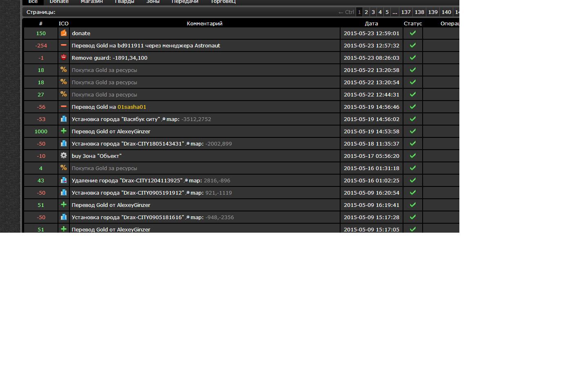Go to page 1

359,12
